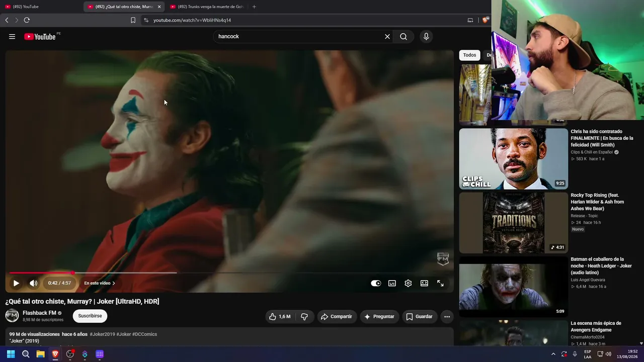Click the youtube.com address bar

click(302, 20)
